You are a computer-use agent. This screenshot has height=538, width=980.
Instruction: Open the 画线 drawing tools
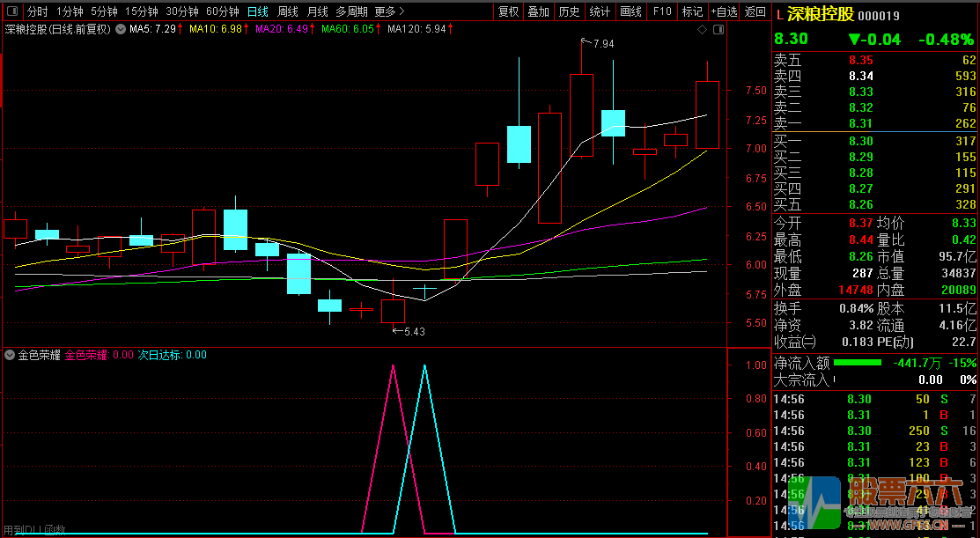click(x=630, y=11)
